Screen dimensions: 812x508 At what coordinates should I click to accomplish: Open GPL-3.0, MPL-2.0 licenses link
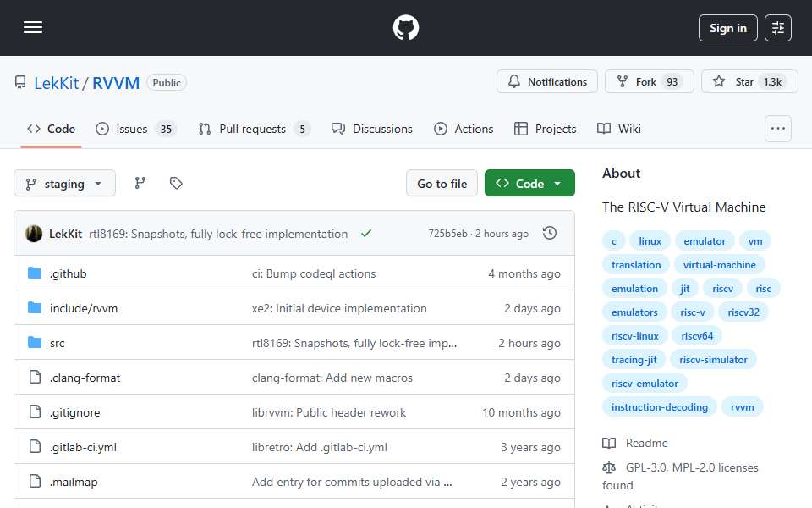click(x=680, y=477)
